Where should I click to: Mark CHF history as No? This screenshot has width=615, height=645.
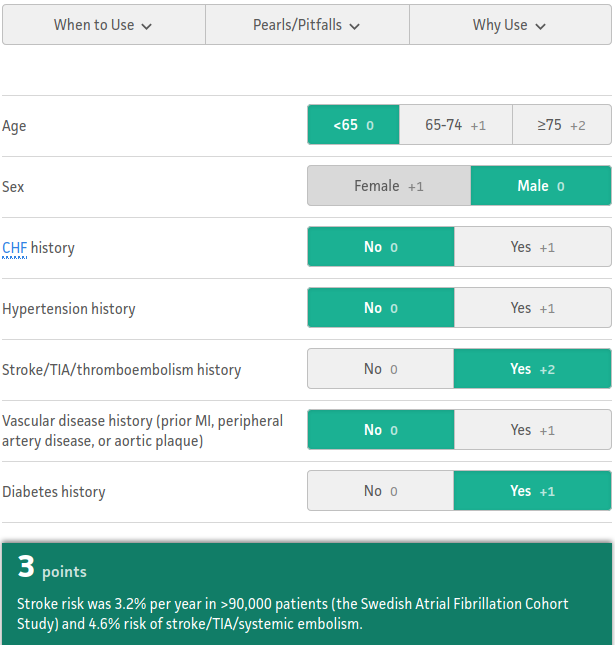pos(381,247)
